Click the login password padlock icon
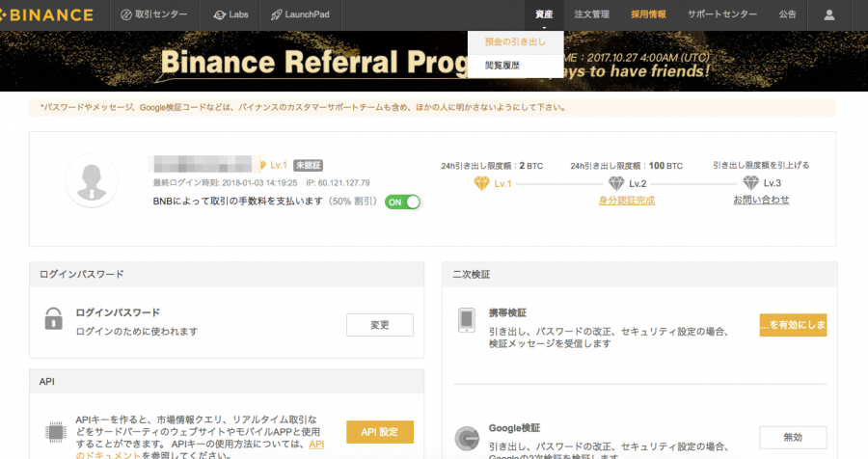 54,319
